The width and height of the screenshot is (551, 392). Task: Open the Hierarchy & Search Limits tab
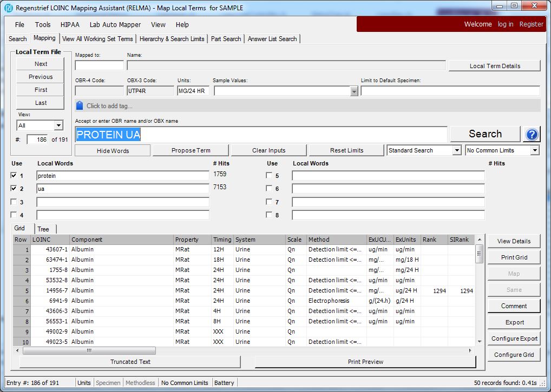(x=172, y=39)
